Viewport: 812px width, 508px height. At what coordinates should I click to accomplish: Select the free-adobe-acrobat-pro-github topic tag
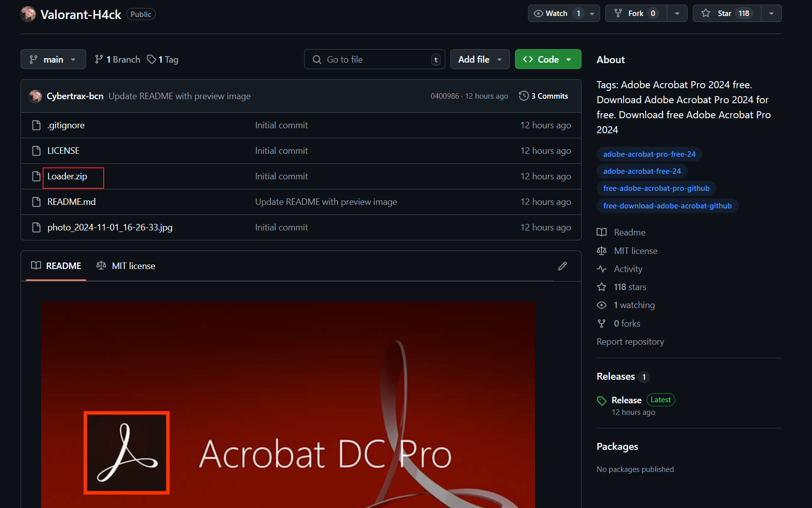[x=656, y=188]
